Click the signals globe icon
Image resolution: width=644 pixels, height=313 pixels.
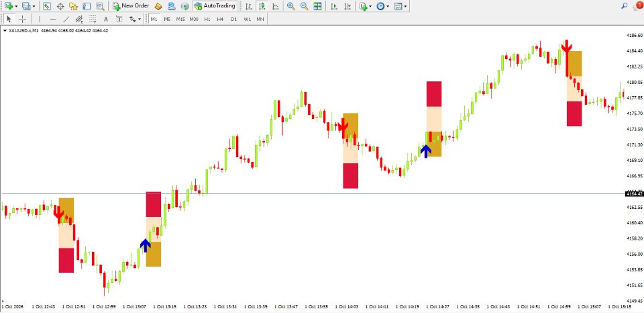point(185,6)
